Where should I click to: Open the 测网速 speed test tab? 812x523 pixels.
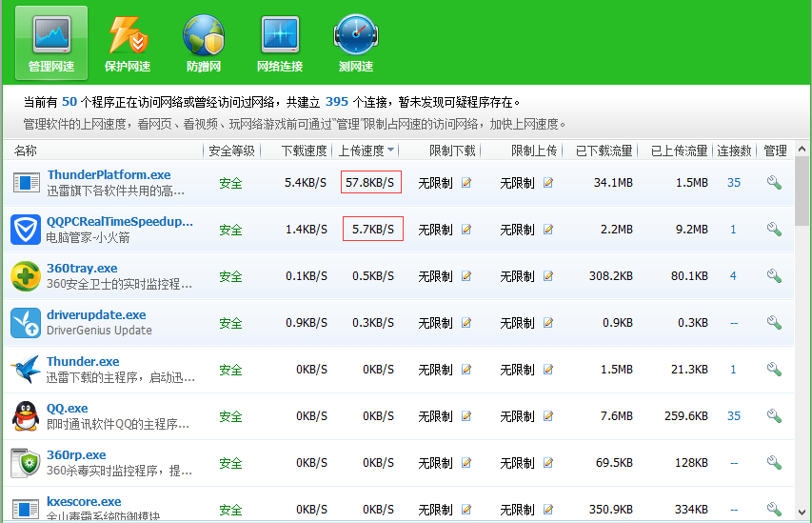(356, 43)
